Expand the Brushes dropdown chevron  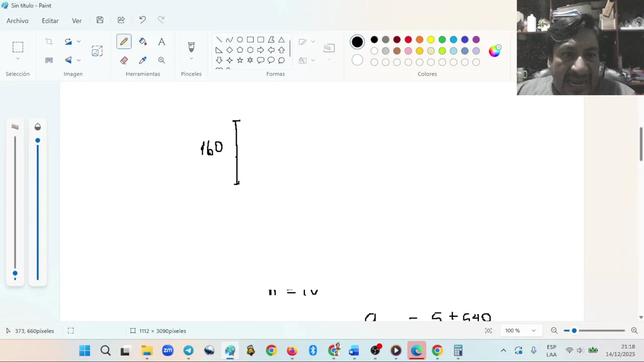coord(191,59)
